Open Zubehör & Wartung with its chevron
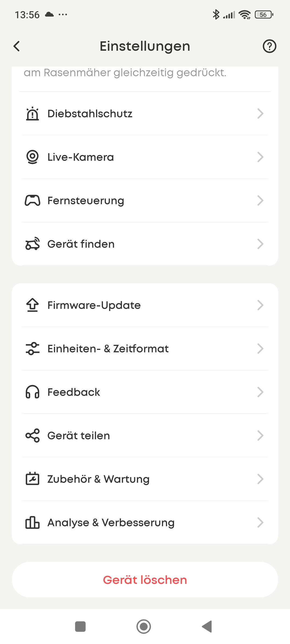Viewport: 290px width, 644px height. [x=260, y=479]
